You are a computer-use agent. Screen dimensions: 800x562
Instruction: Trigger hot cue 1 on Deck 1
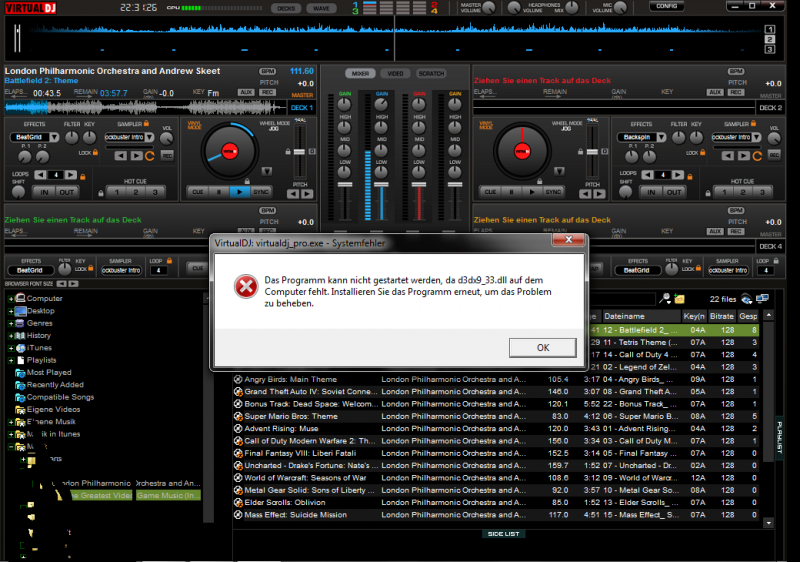pos(117,192)
